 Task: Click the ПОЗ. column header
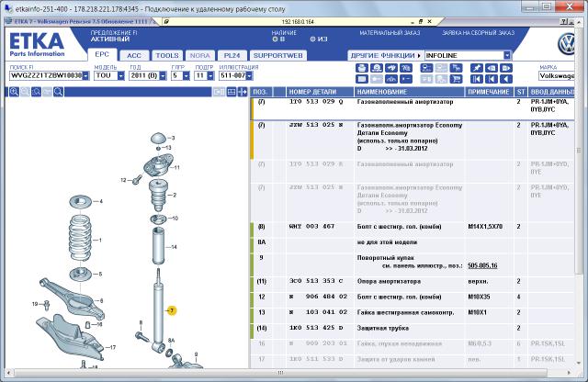pos(260,92)
